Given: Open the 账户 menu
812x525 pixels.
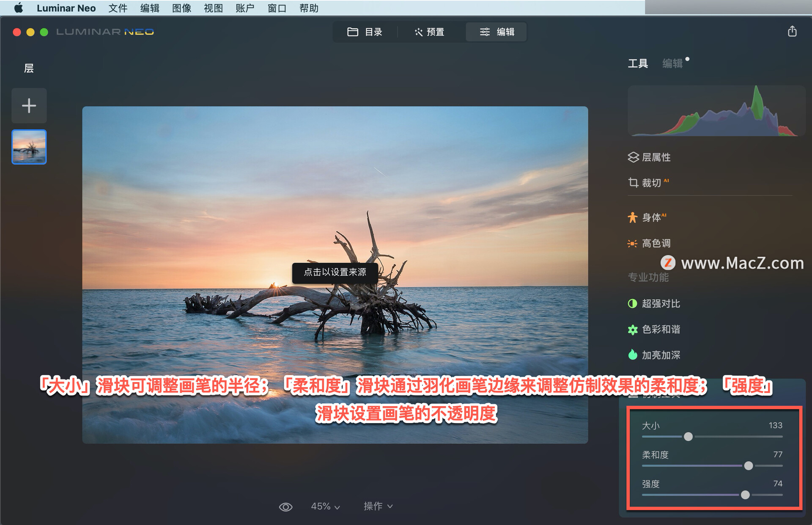Looking at the screenshot, I should pos(245,8).
